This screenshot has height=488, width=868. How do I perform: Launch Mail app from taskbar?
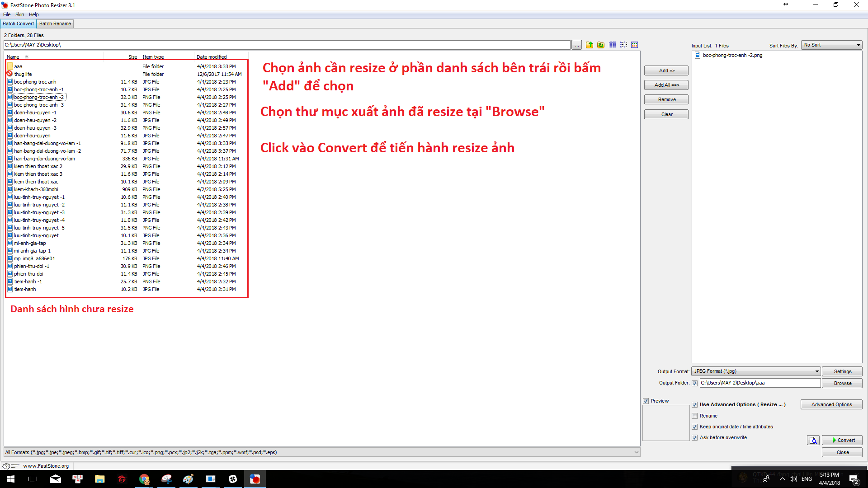pyautogui.click(x=56, y=479)
